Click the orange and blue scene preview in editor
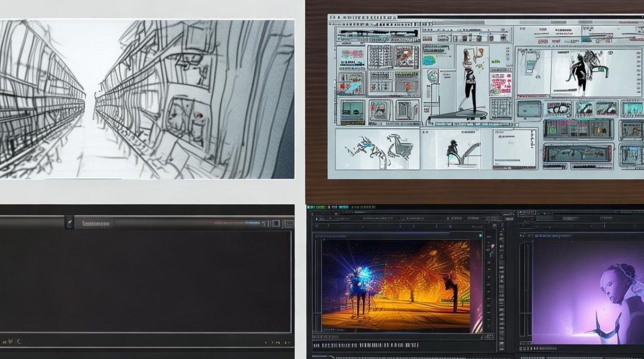This screenshot has width=644, height=359. [x=396, y=286]
